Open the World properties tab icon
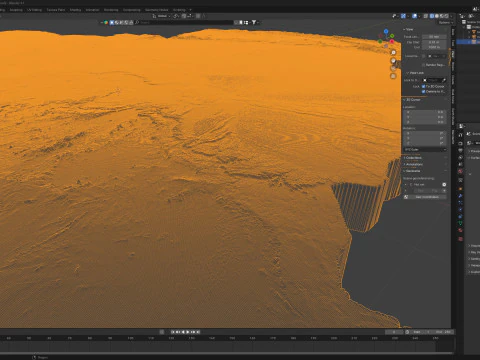Screen dimensions: 480x360 (460, 171)
